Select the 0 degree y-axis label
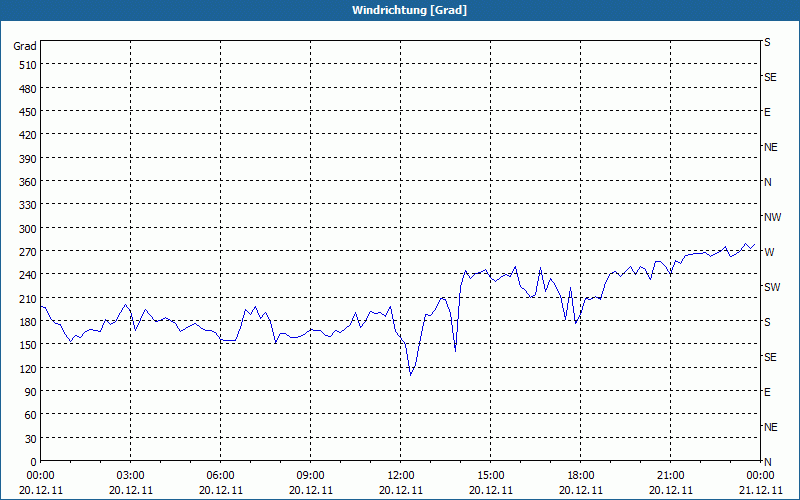 [x=34, y=462]
